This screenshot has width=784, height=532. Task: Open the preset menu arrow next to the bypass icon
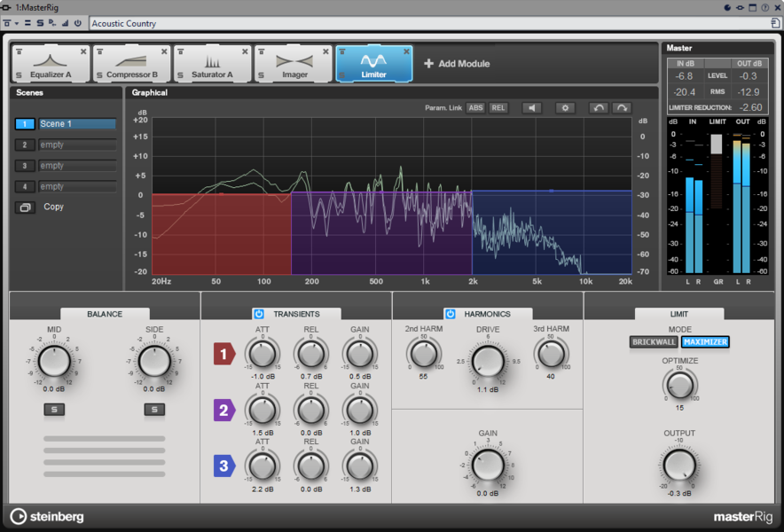tap(17, 24)
